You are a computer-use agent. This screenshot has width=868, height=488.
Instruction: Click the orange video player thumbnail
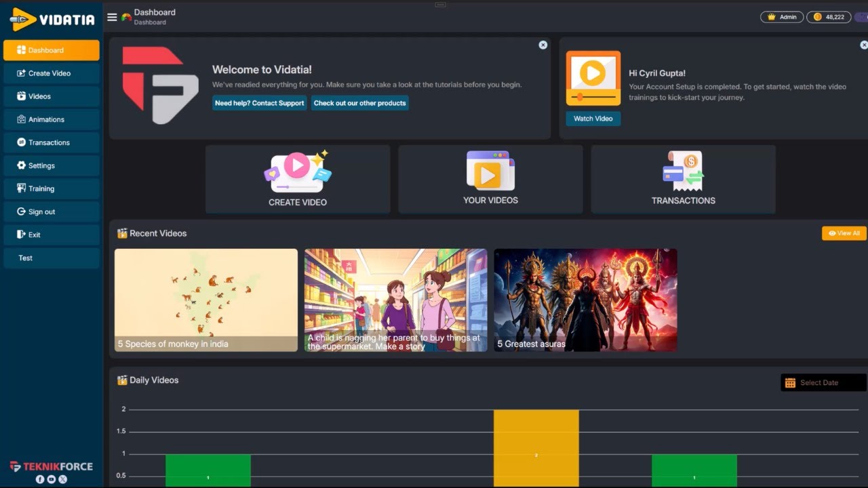[x=593, y=78]
